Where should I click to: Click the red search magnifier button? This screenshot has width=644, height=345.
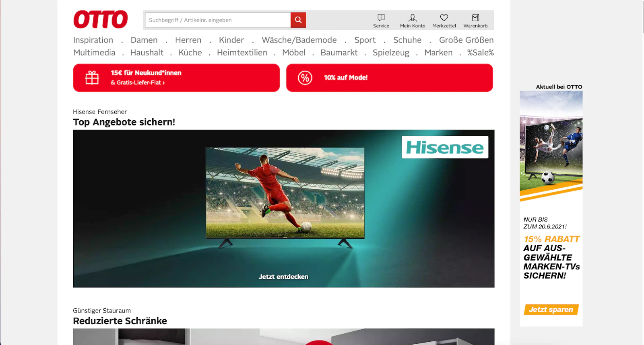[298, 20]
